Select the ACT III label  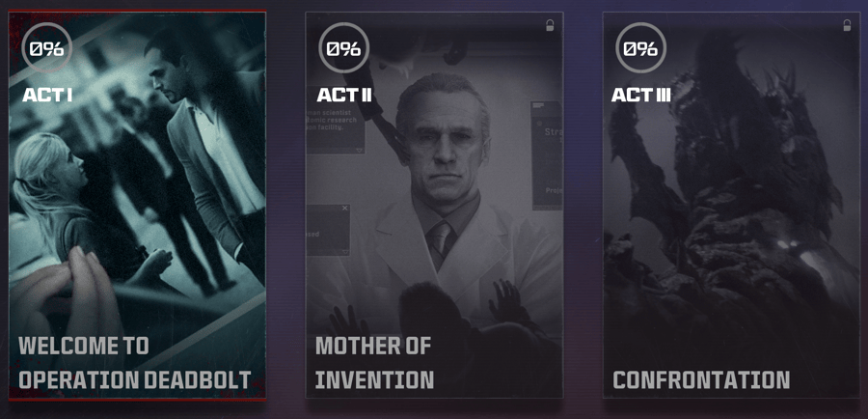[x=640, y=96]
